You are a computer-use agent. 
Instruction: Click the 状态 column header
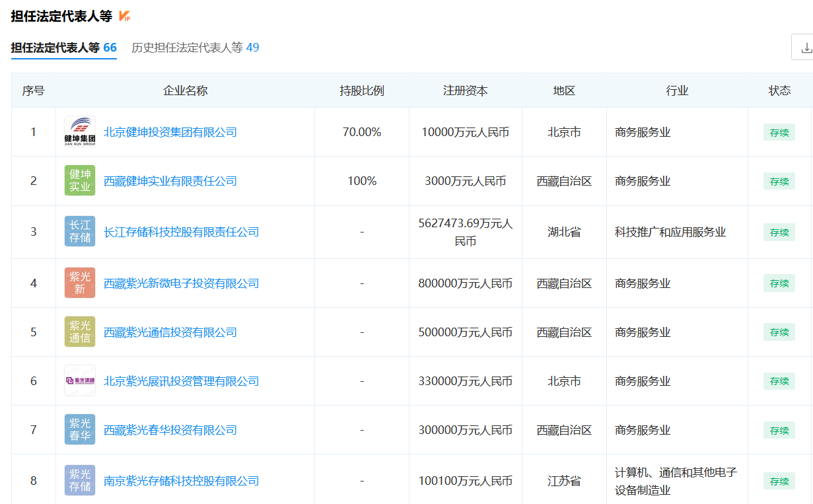pos(779,90)
